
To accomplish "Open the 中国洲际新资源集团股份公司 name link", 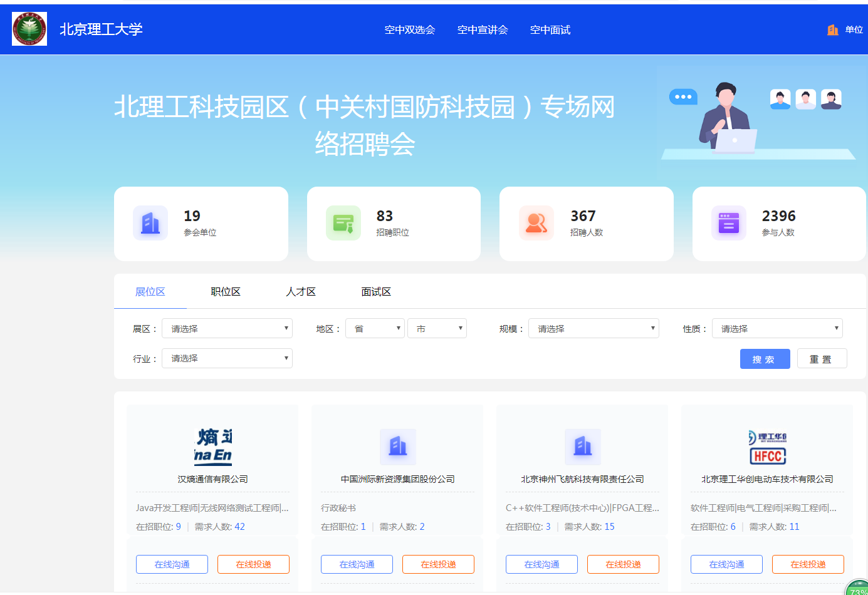I will pyautogui.click(x=398, y=479).
